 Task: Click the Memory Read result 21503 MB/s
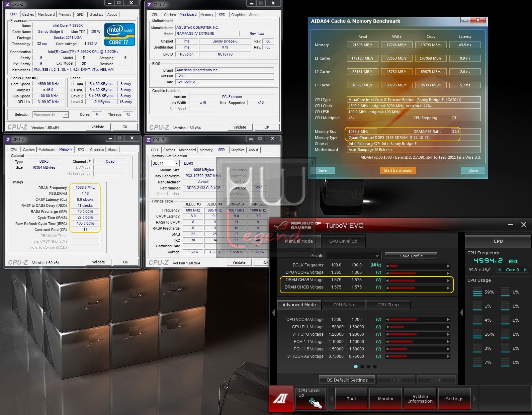pyautogui.click(x=362, y=45)
